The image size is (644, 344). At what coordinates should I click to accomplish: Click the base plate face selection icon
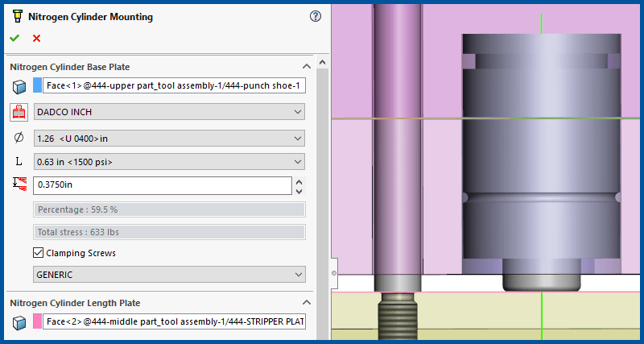coord(19,87)
